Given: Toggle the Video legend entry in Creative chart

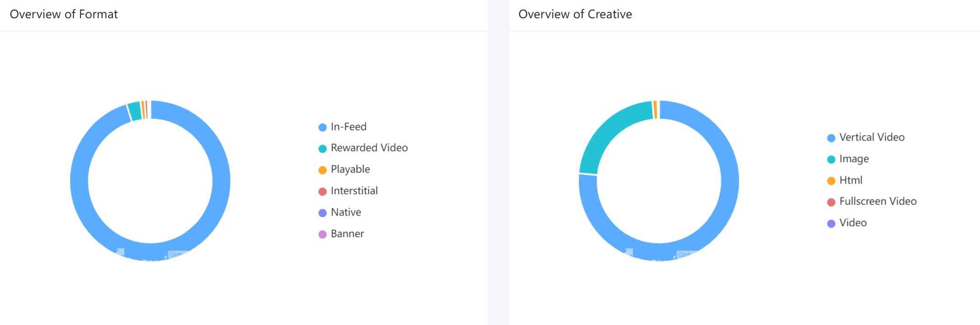Looking at the screenshot, I should tap(847, 223).
